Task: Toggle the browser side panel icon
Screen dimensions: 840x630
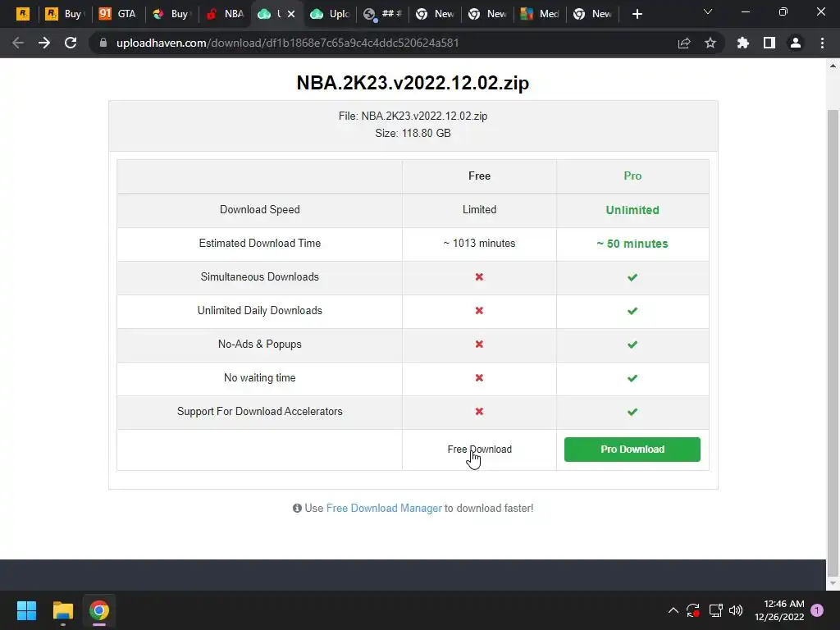Action: [x=769, y=43]
